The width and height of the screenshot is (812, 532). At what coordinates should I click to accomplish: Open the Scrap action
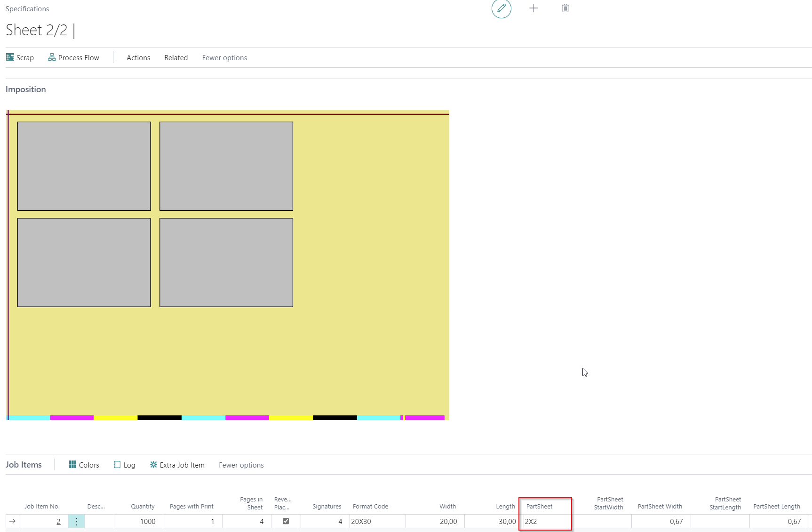20,57
